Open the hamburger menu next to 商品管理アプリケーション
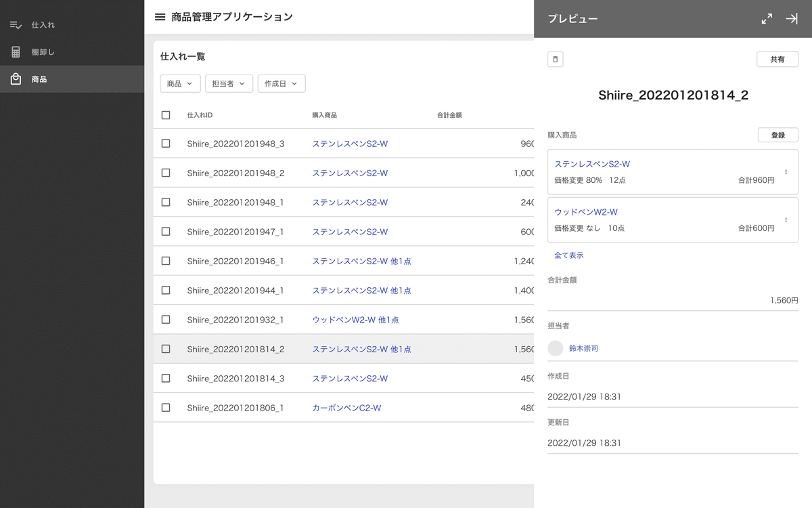 tap(160, 17)
